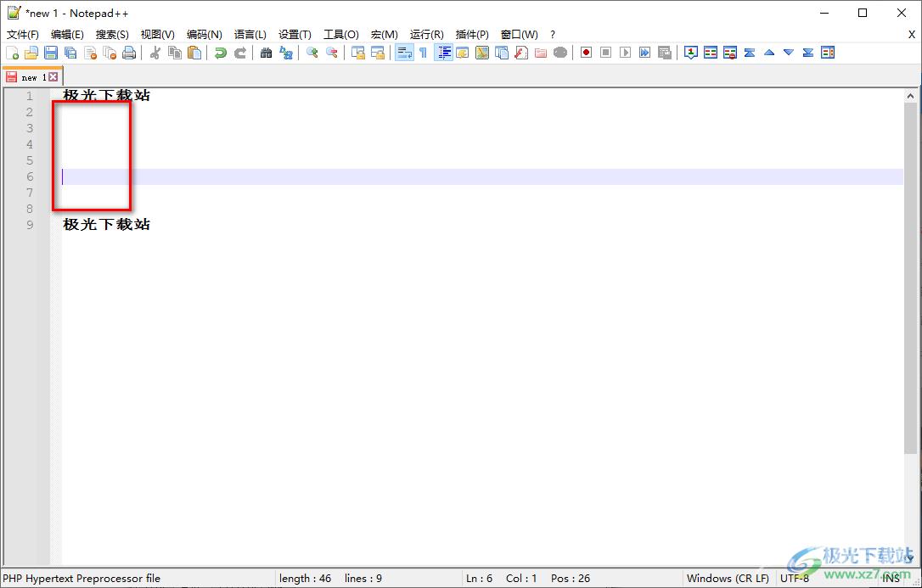Image resolution: width=922 pixels, height=588 pixels.
Task: Toggle the compare navigation bar icon
Action: click(x=828, y=53)
